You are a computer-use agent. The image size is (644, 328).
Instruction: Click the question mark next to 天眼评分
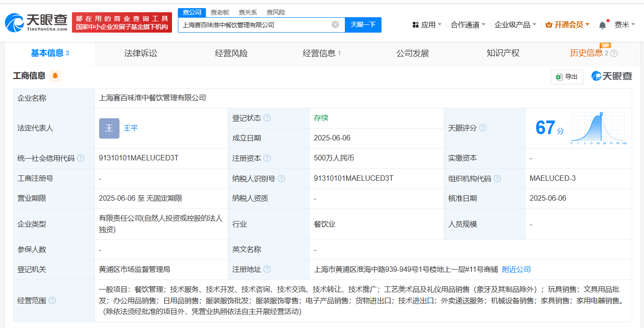point(483,128)
